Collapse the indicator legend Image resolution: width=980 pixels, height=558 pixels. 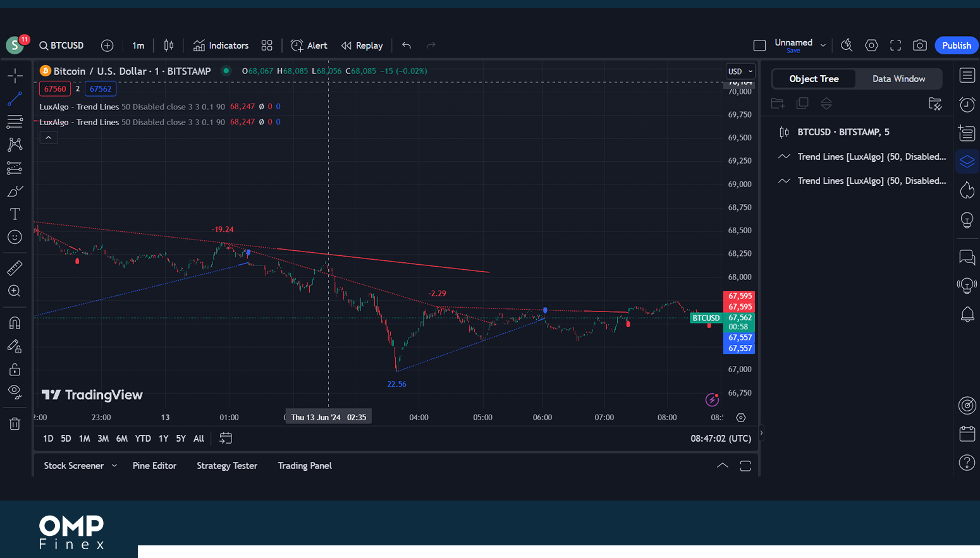49,138
